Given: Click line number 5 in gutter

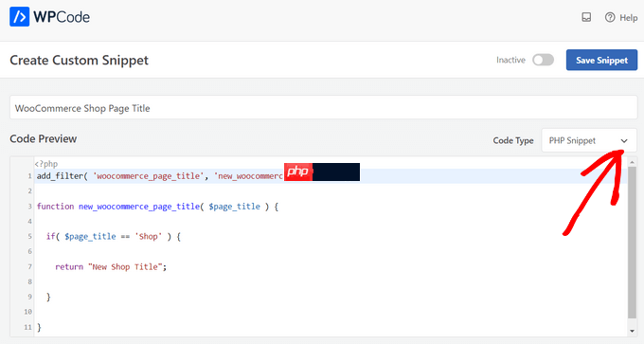Looking at the screenshot, I should [29, 236].
